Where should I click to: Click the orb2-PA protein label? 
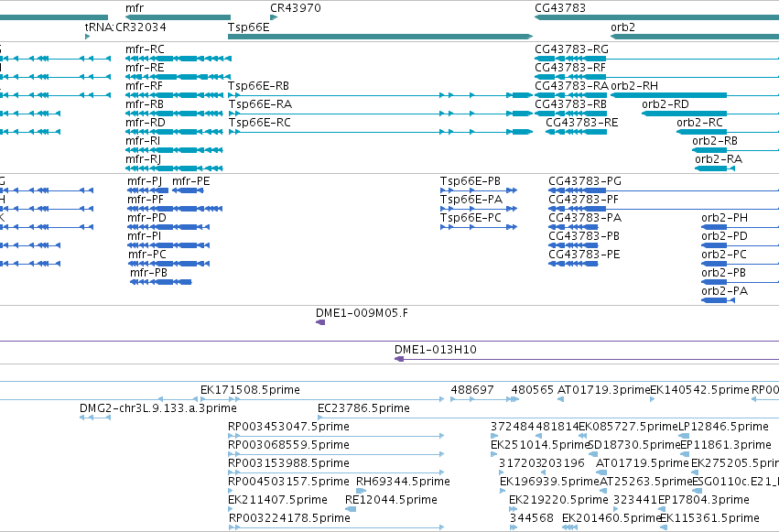(x=724, y=291)
